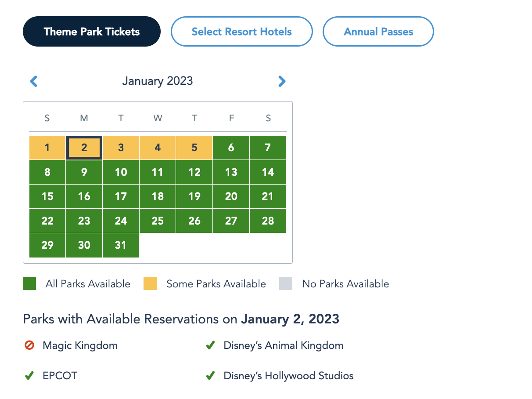Open Select Resort Hotels tab
This screenshot has width=532, height=399.
click(x=241, y=32)
